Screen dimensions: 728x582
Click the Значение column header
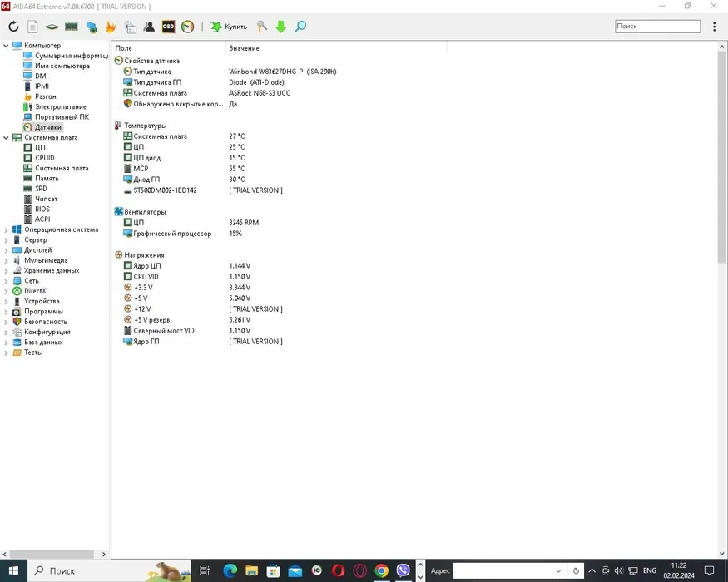click(245, 49)
